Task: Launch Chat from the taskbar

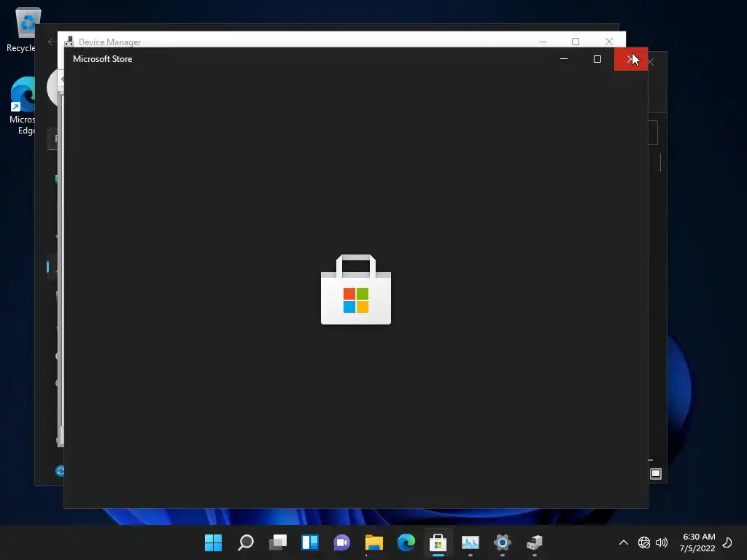Action: click(341, 542)
